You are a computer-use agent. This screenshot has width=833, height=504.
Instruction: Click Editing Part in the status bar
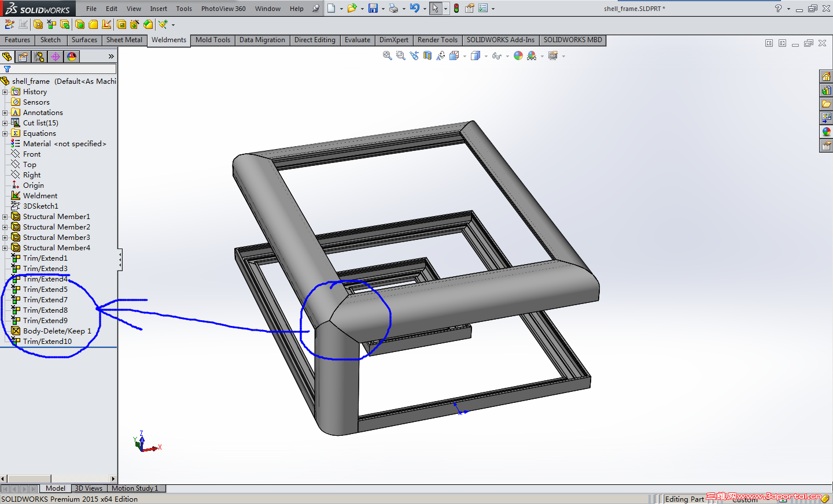[684, 499]
